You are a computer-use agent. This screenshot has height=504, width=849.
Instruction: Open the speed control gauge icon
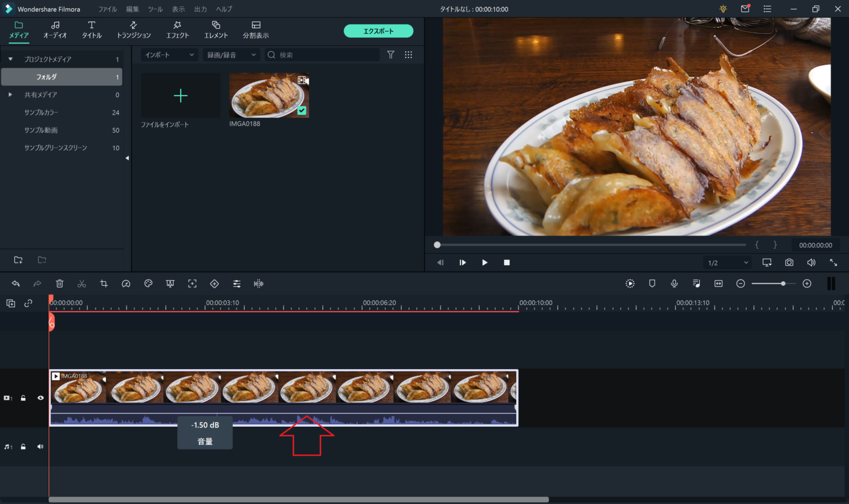tap(126, 283)
